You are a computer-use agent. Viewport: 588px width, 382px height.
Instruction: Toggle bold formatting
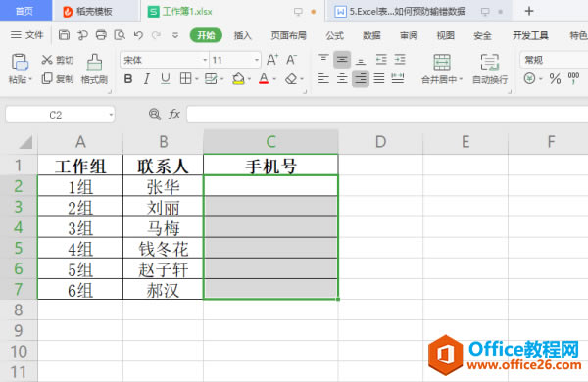(x=127, y=79)
